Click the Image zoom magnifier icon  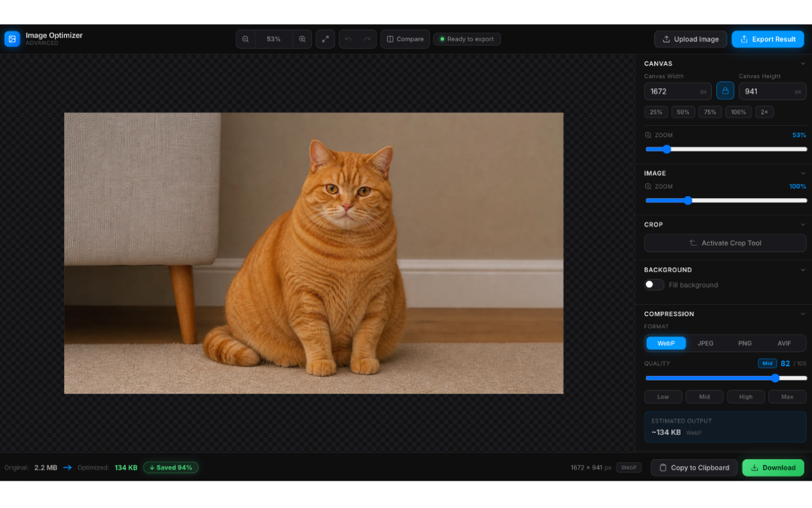click(648, 187)
